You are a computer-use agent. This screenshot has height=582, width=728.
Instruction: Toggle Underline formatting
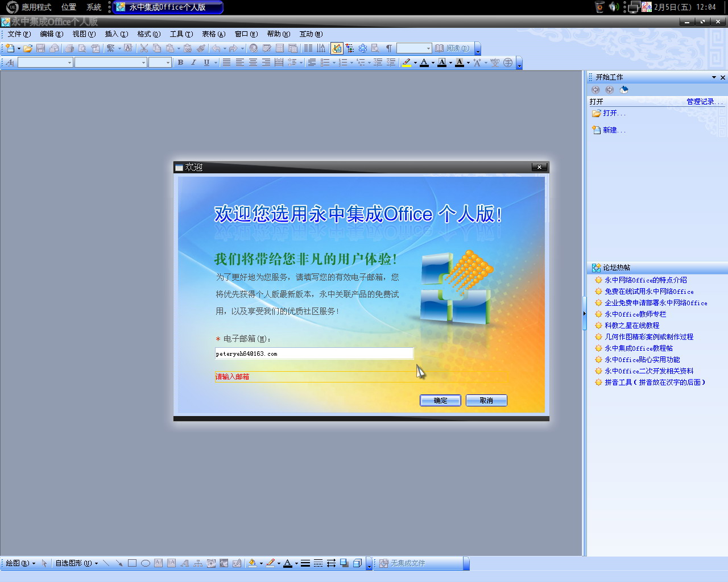206,63
